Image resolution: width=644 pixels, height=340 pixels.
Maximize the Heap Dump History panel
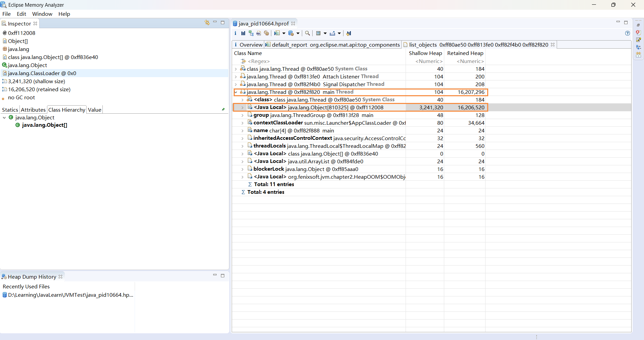[223, 276]
